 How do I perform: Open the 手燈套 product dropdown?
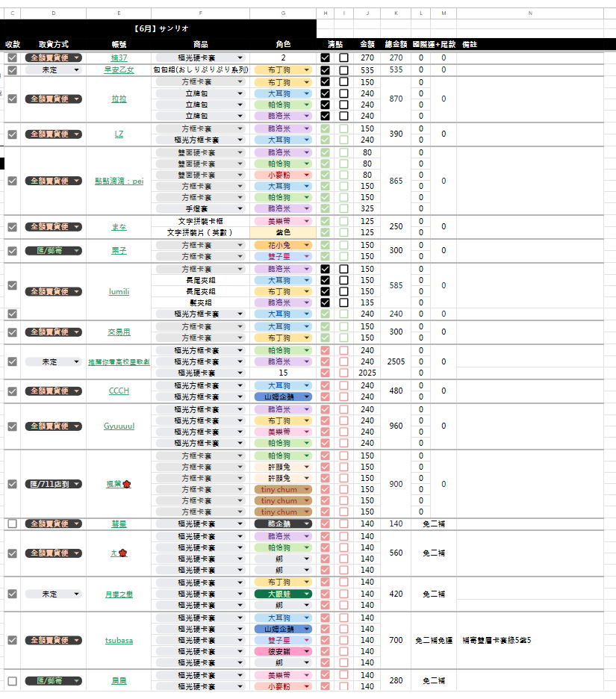201,208
